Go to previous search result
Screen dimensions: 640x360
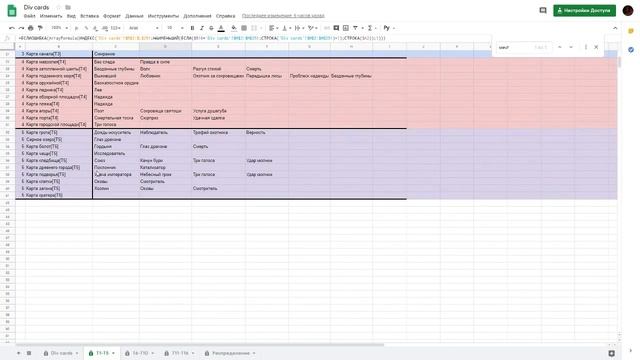click(x=560, y=47)
